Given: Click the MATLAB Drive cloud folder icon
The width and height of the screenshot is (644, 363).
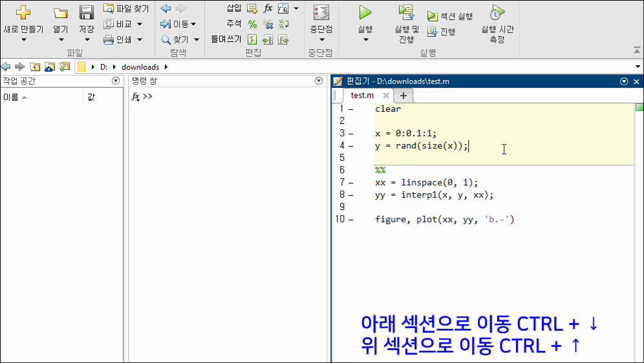Looking at the screenshot, I should tap(50, 67).
